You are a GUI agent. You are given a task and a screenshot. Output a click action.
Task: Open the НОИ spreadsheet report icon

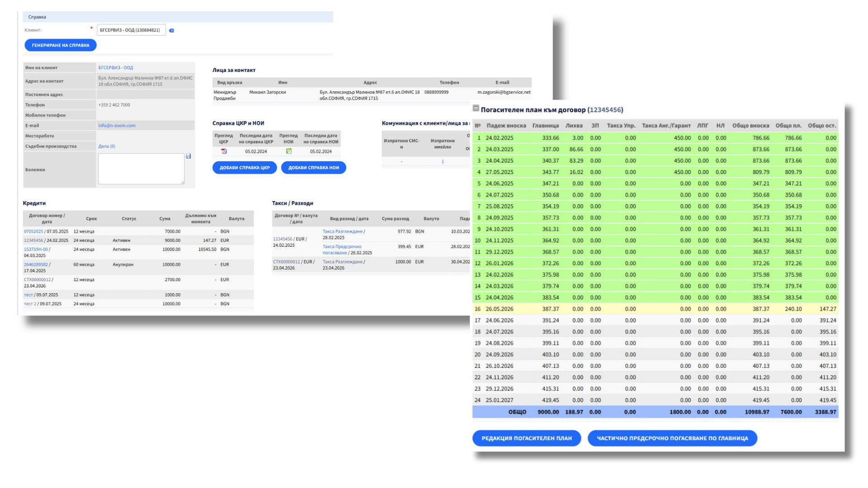[288, 151]
